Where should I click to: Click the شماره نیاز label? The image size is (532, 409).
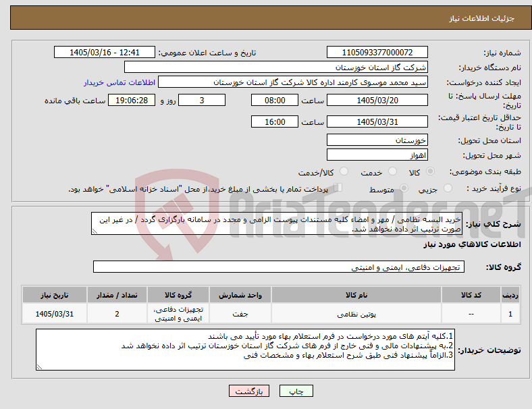[x=502, y=53]
